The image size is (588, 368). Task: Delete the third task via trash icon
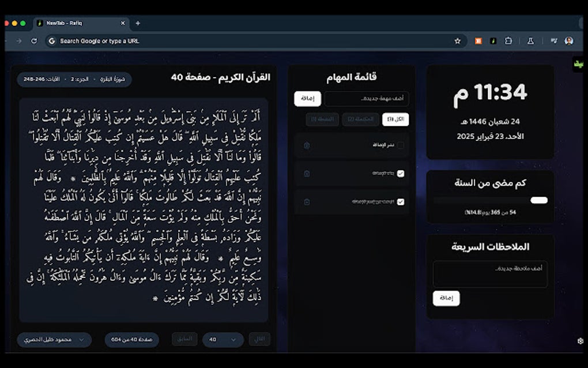pyautogui.click(x=307, y=202)
